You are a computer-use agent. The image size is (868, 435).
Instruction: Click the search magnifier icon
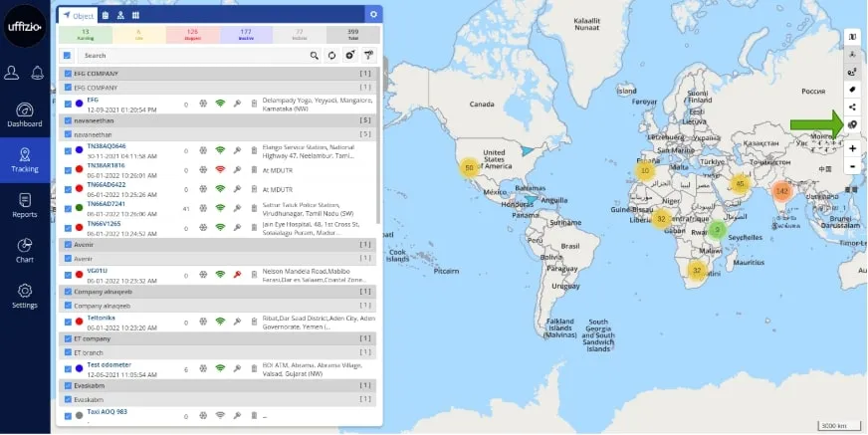click(315, 56)
